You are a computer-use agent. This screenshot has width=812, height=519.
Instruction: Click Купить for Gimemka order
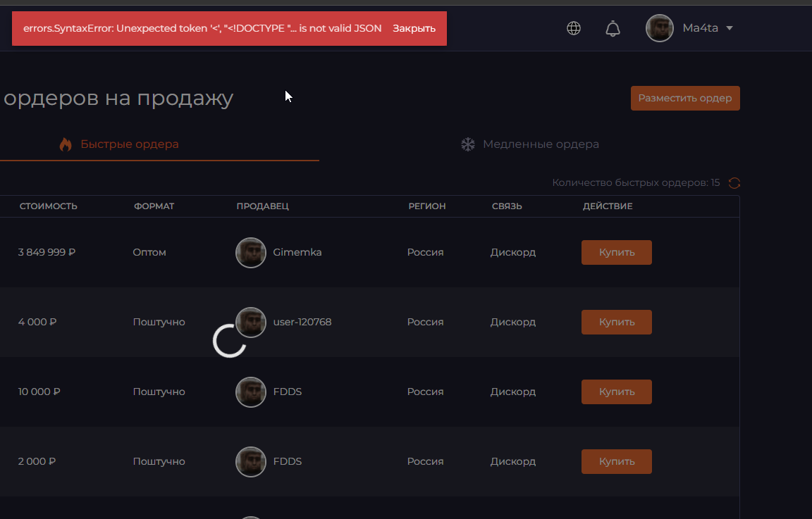616,253
